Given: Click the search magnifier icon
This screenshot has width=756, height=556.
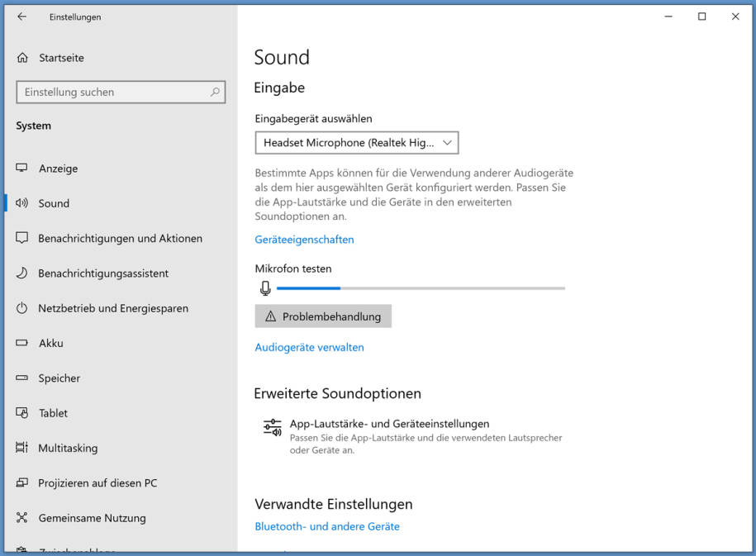Looking at the screenshot, I should click(x=215, y=93).
